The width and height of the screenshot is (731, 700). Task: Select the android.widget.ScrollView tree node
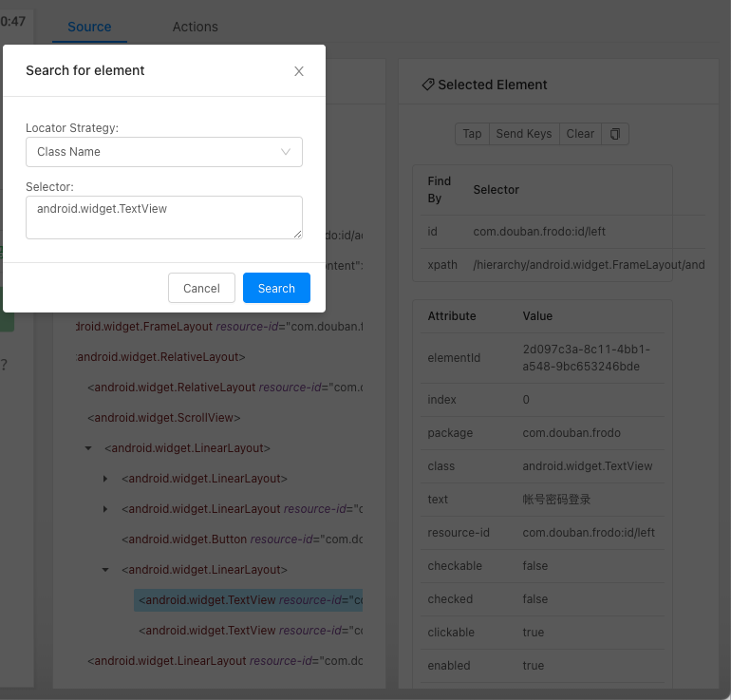[x=163, y=418]
